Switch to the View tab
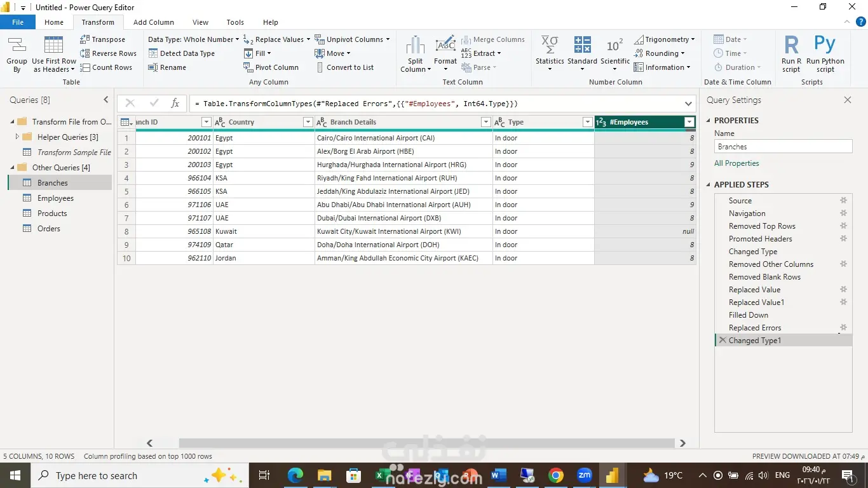Image resolution: width=868 pixels, height=488 pixels. (x=200, y=22)
